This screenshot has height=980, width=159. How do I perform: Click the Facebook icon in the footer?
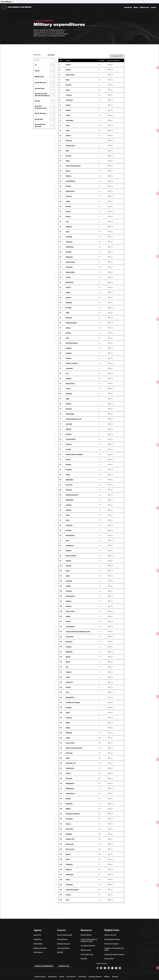[102, 968]
